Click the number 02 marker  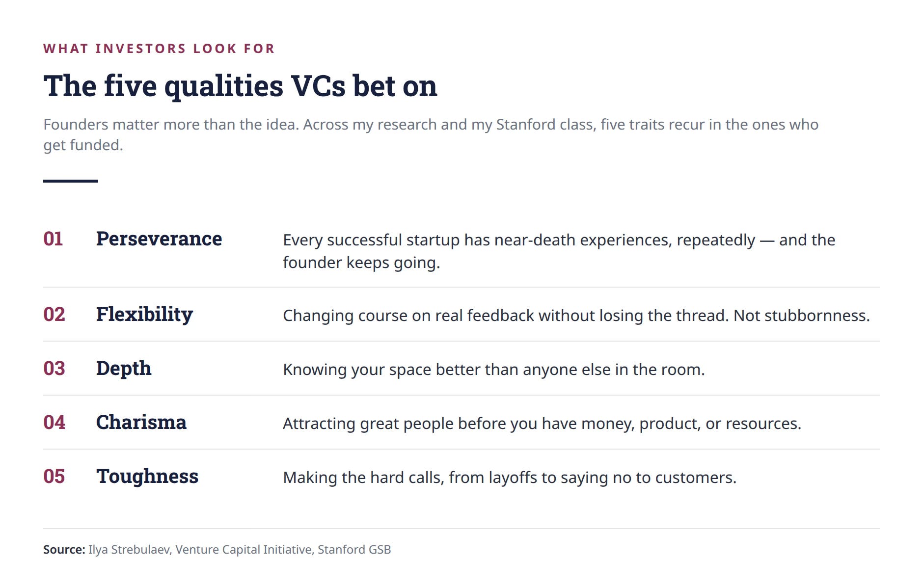pos(54,315)
